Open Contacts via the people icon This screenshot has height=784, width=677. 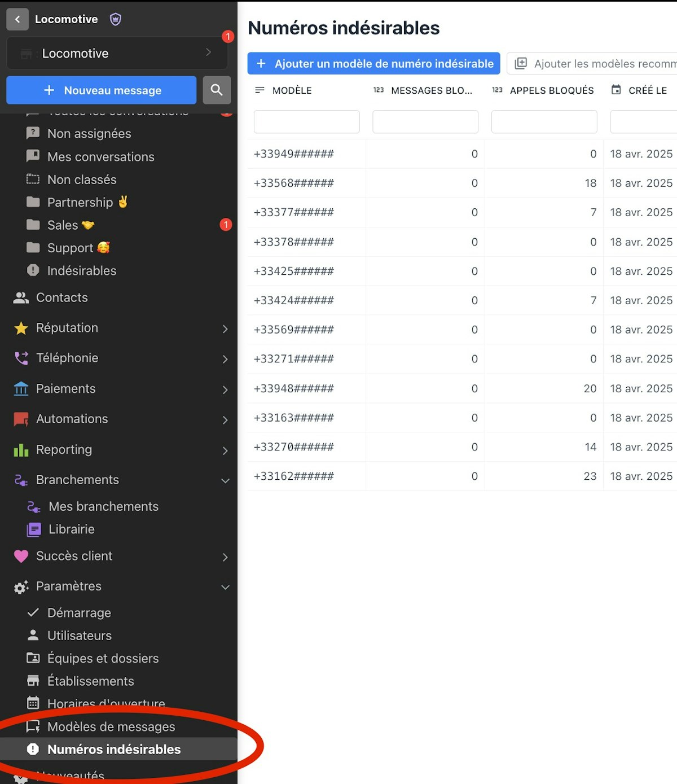21,298
